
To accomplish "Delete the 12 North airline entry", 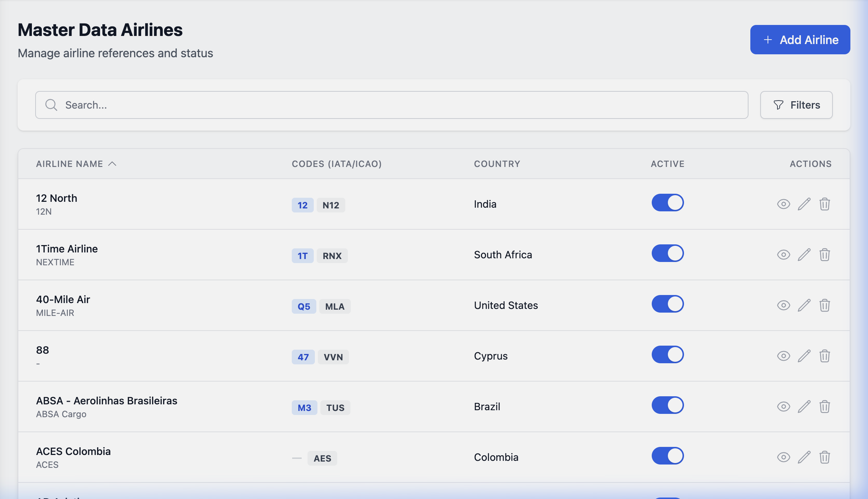I will pos(825,204).
